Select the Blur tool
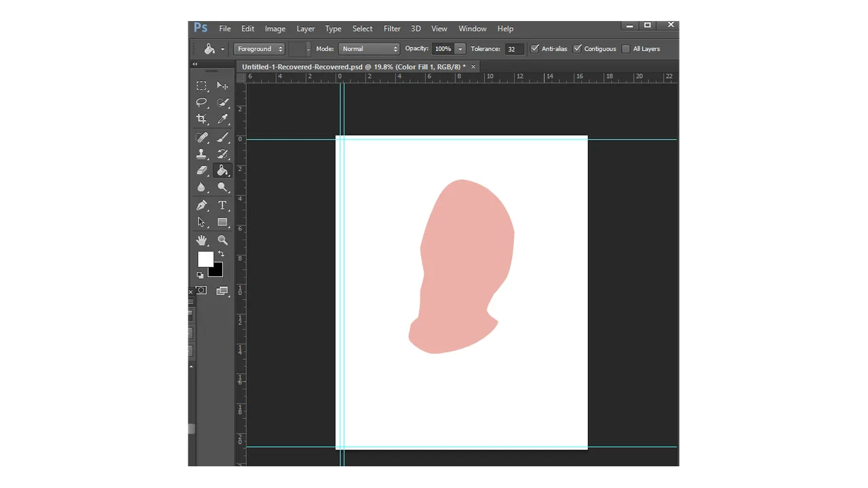The height and width of the screenshot is (488, 868). (201, 187)
